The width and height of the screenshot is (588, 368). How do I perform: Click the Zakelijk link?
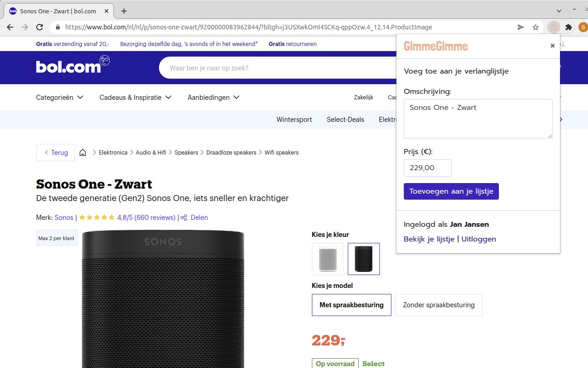point(363,98)
